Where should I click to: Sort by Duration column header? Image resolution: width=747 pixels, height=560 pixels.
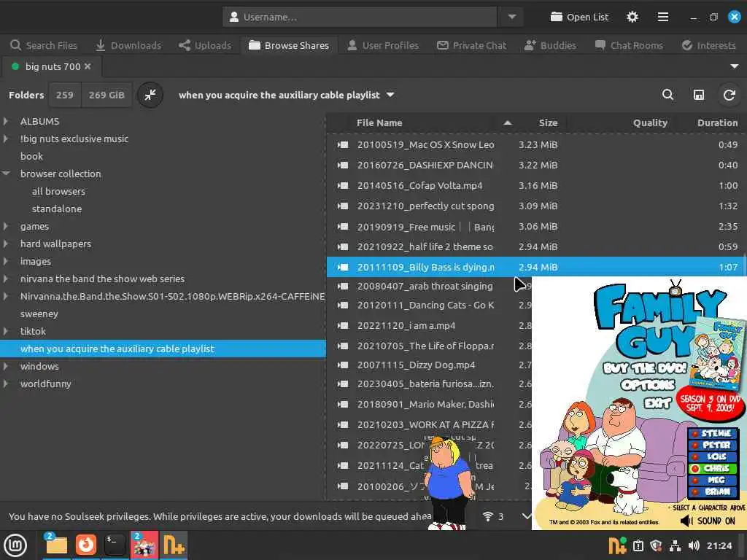coord(718,122)
